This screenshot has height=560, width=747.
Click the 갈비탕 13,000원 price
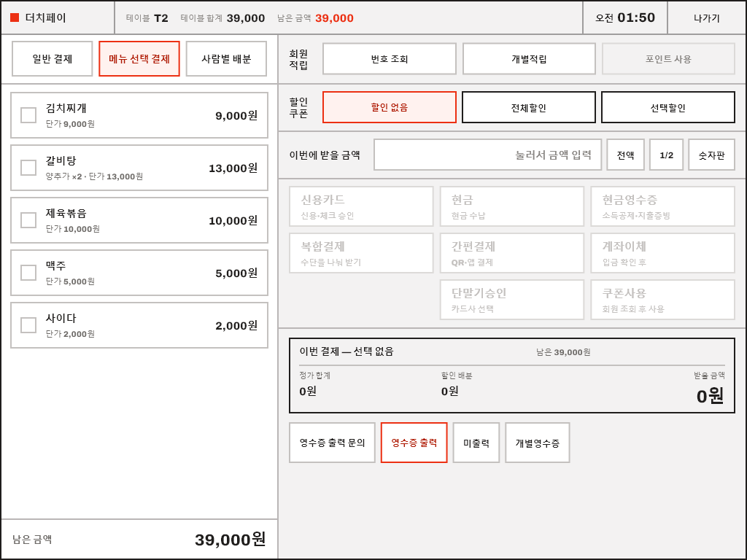pos(233,168)
